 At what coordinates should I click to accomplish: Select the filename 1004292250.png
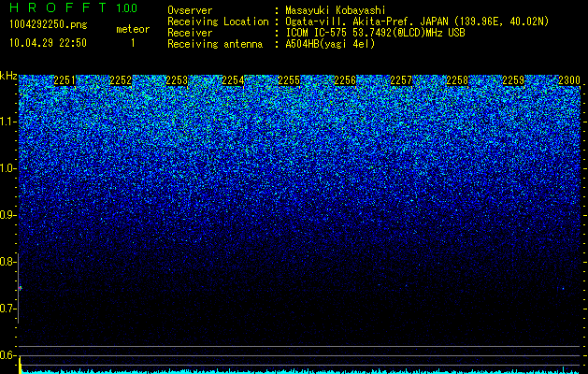tap(49, 25)
